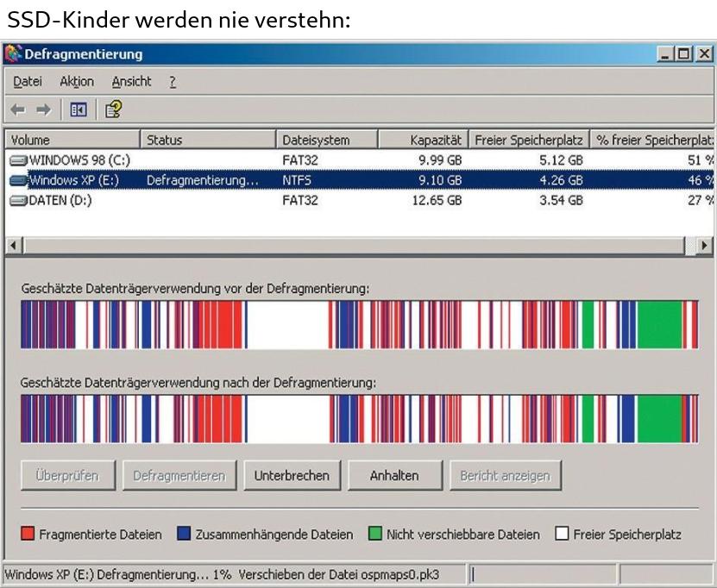Select the Windows XP (E:) drive icon
Screen dimensions: 717x588
coord(18,180)
